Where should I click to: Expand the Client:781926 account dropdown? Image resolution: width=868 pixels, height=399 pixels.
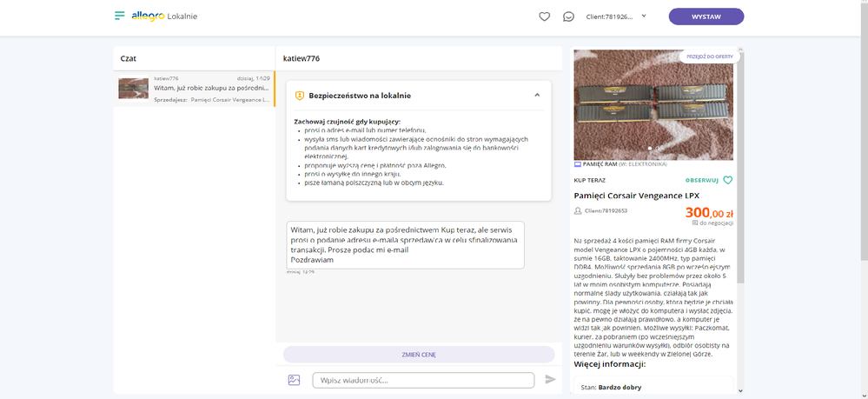coord(616,17)
